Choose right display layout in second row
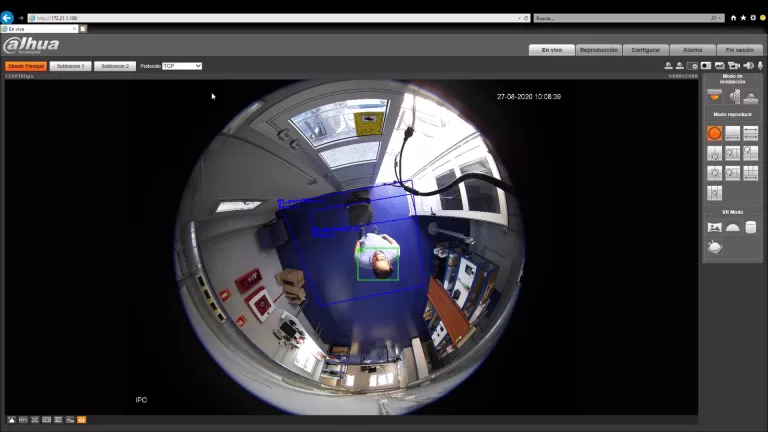Image resolution: width=768 pixels, height=432 pixels. [x=750, y=153]
